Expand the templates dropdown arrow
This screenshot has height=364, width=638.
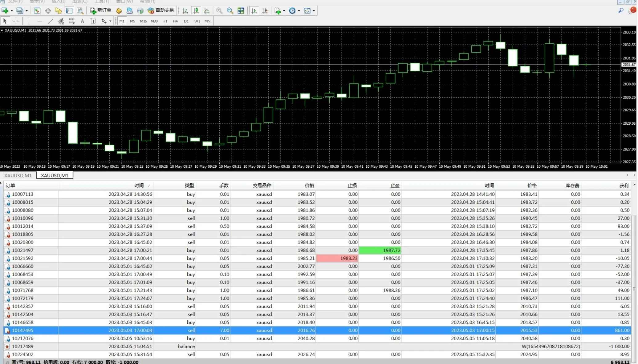click(x=314, y=11)
